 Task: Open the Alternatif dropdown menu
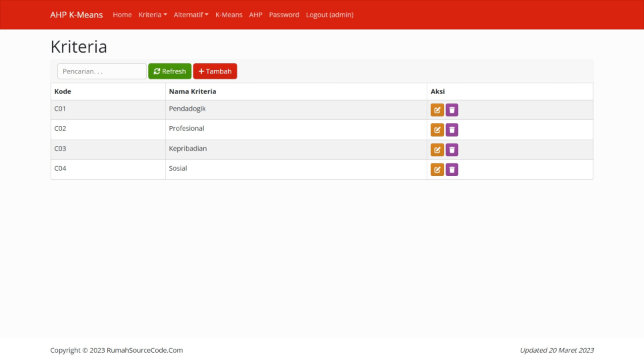point(191,15)
